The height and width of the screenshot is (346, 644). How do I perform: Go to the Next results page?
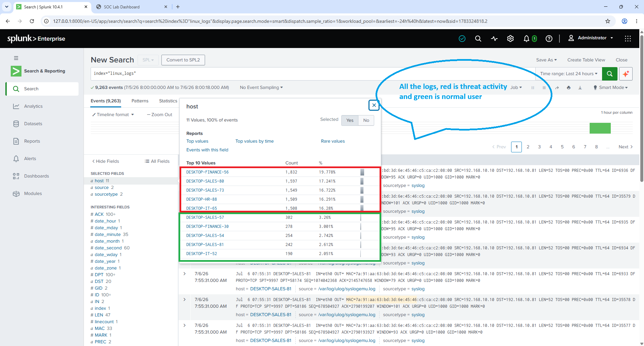point(626,147)
